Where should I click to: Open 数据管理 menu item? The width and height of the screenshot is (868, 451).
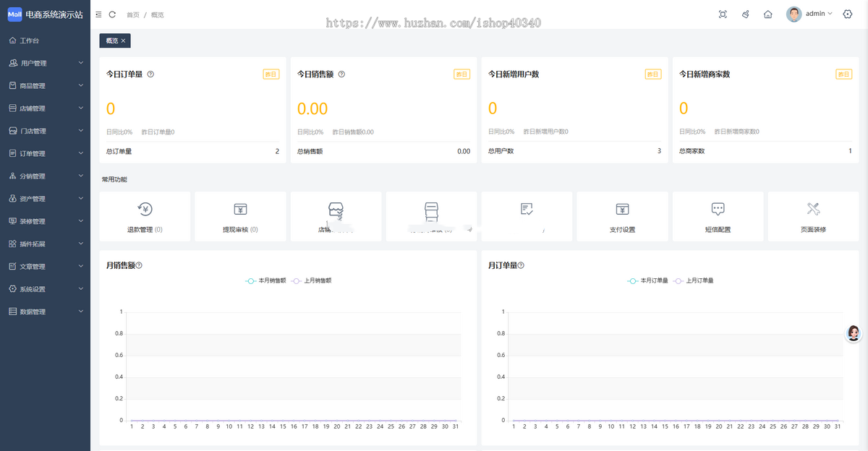tap(45, 312)
